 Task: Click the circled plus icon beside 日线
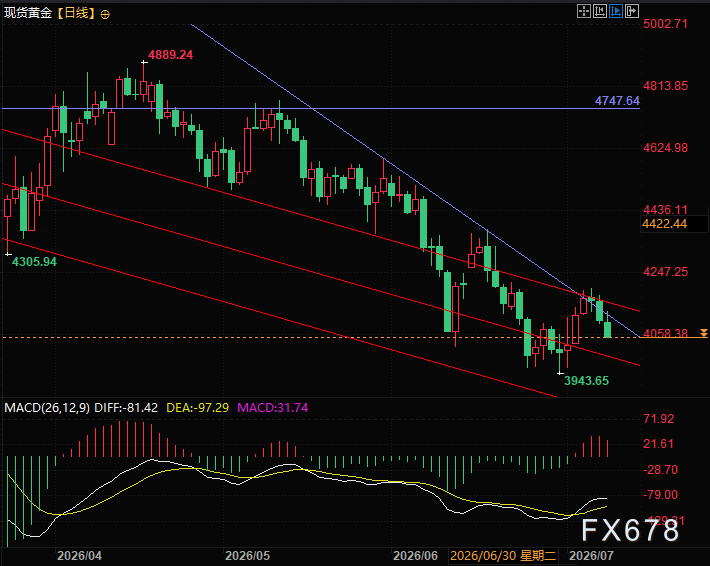pos(105,14)
